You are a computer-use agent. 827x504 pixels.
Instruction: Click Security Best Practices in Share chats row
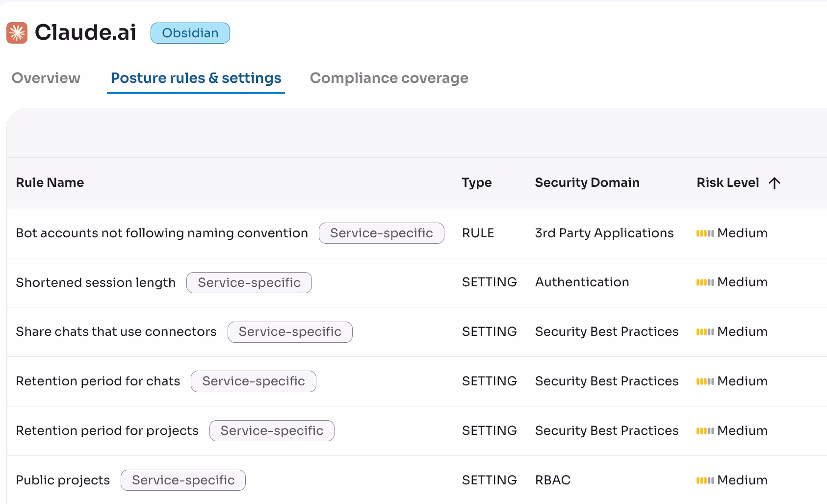[x=607, y=331]
